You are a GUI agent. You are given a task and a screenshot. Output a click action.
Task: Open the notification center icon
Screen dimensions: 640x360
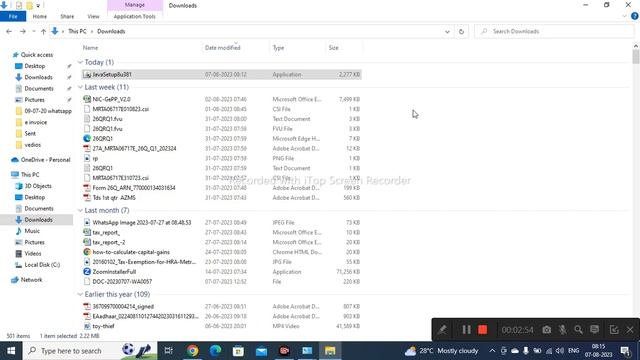point(626,351)
